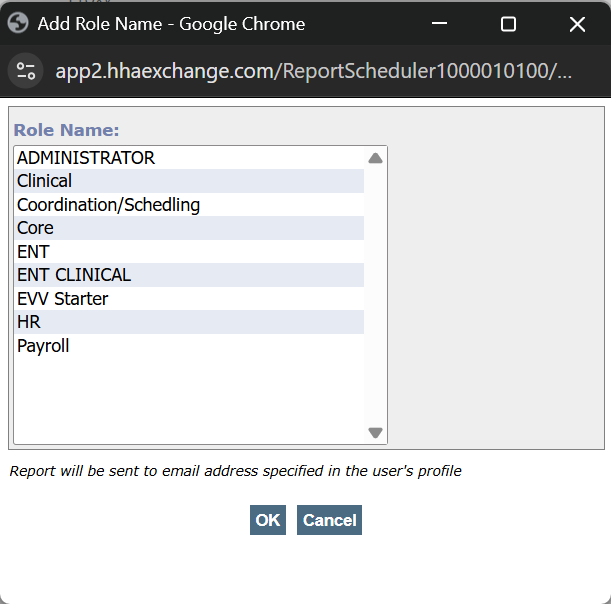Select the Core role
The height and width of the screenshot is (604, 611).
35,228
